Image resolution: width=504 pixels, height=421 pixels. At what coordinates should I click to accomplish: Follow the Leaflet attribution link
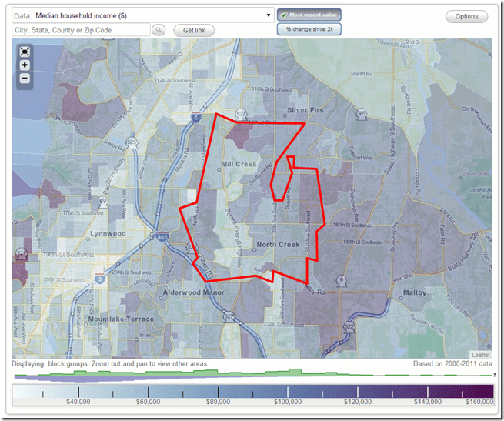coord(480,355)
